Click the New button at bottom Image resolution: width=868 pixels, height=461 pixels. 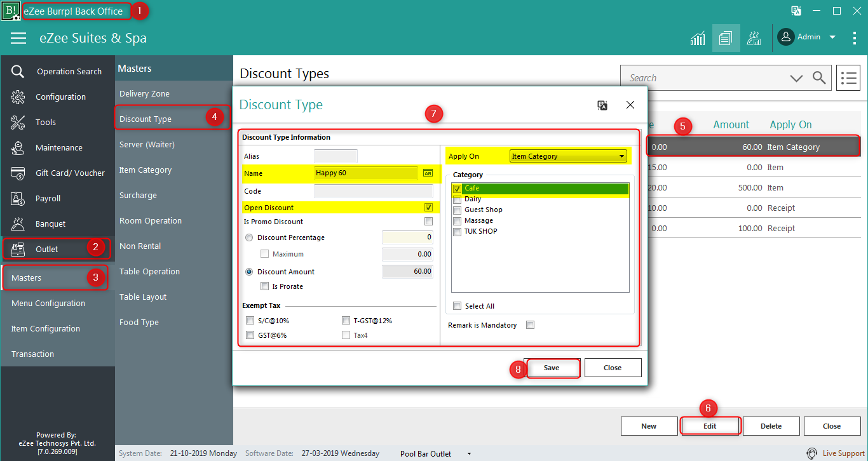[x=649, y=426]
